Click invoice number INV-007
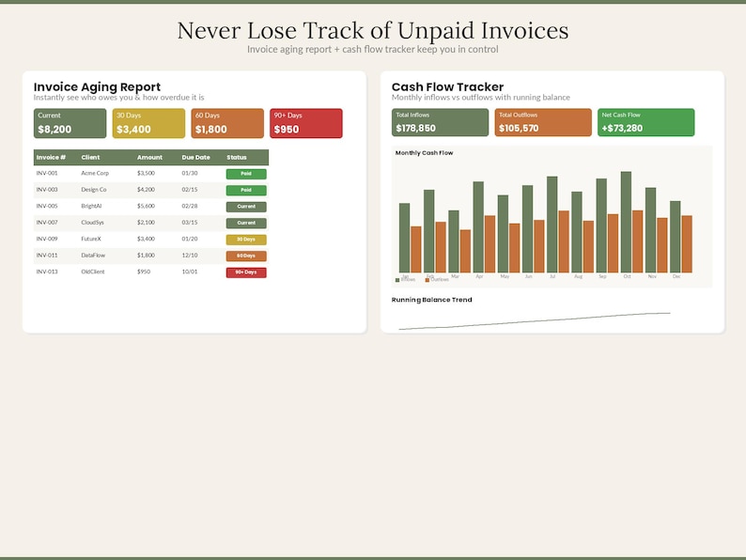The height and width of the screenshot is (560, 746). 47,222
